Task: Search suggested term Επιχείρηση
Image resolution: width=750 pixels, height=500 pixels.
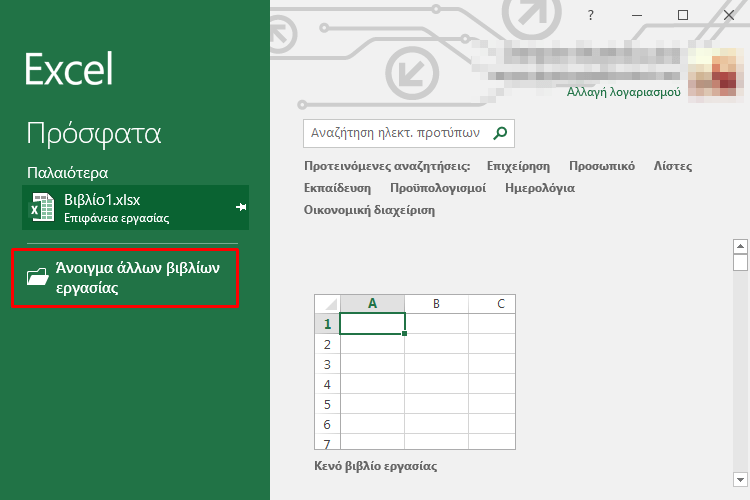Action: tap(518, 166)
